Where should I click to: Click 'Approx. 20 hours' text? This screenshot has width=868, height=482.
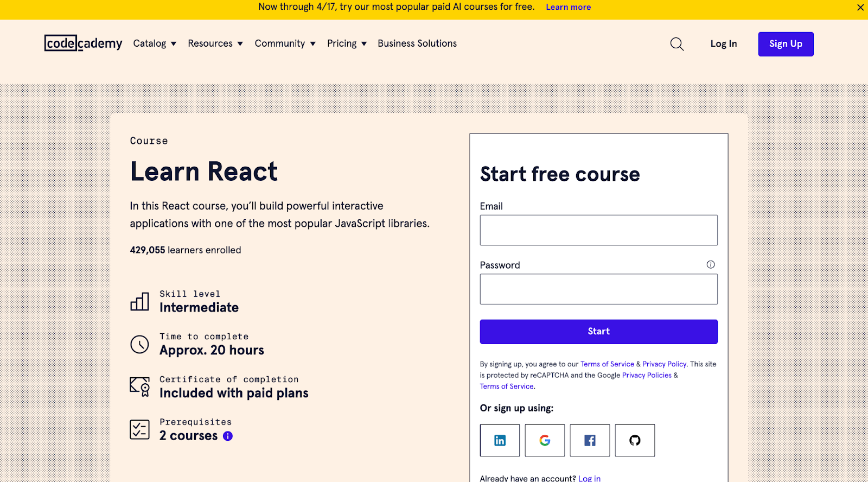point(212,351)
